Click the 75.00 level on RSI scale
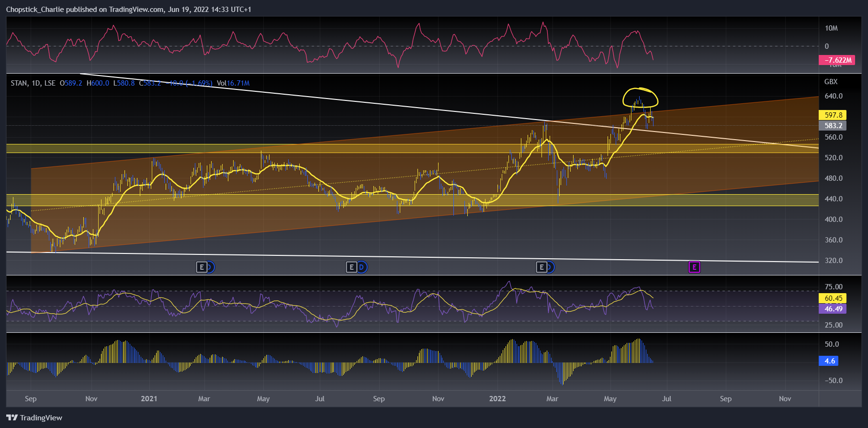The height and width of the screenshot is (428, 868). coord(834,287)
